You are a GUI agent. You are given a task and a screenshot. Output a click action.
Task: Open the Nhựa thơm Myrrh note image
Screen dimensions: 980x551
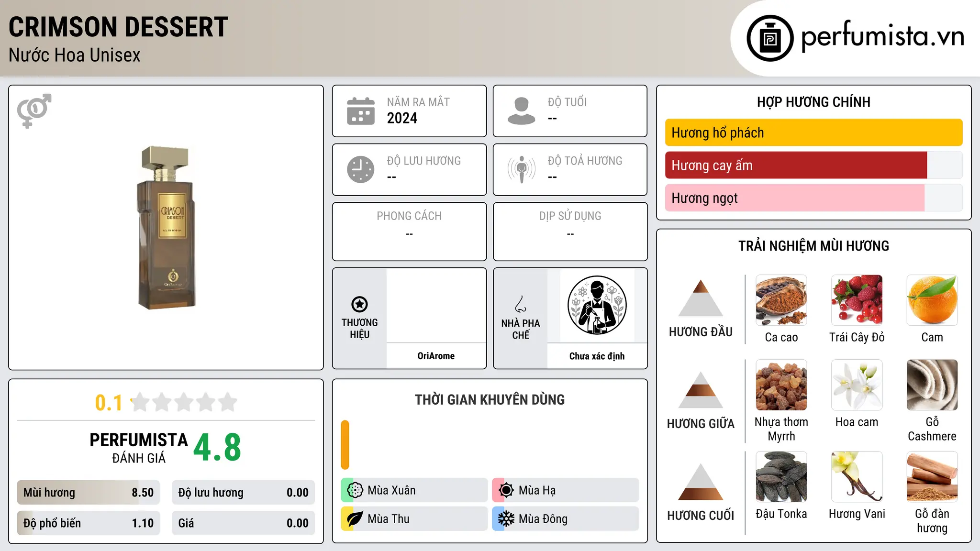781,385
